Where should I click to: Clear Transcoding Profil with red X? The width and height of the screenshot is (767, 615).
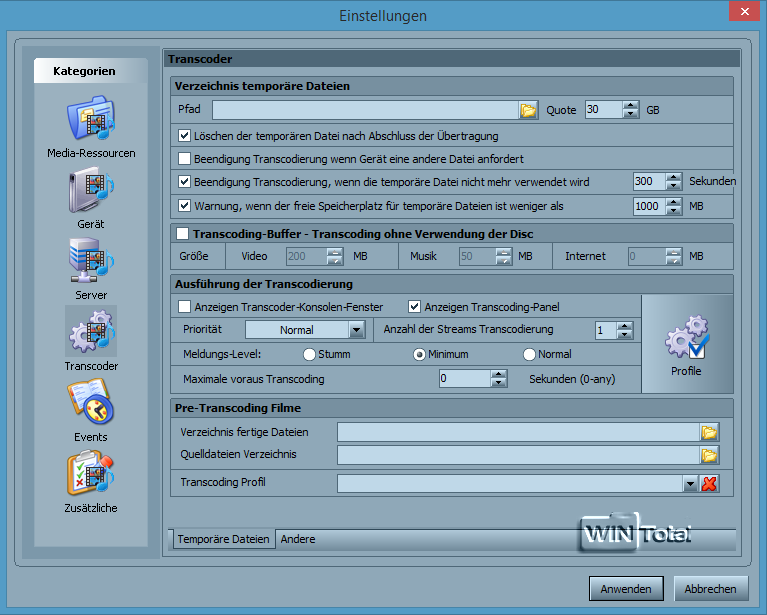tap(709, 484)
